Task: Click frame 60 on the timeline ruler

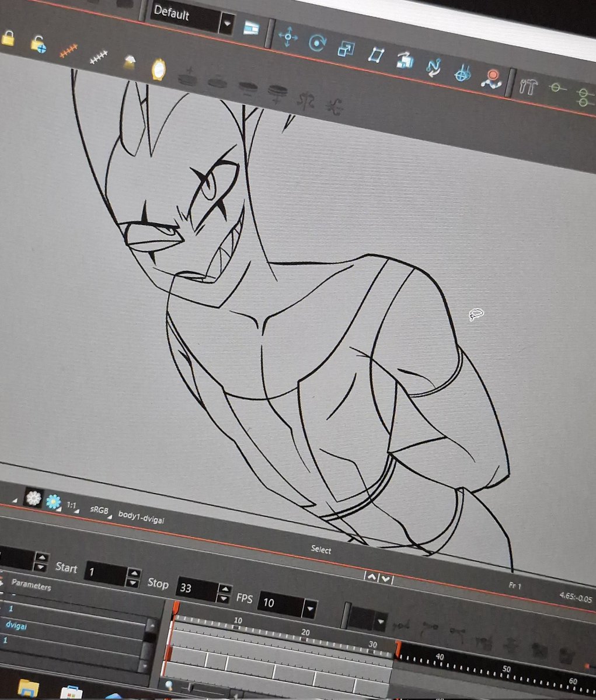Action: pos(573,681)
